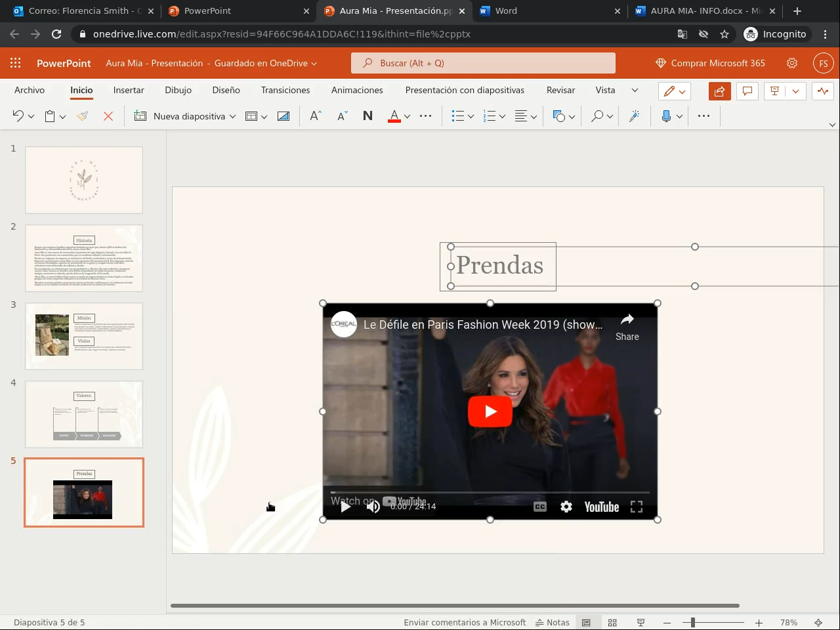Viewport: 840px width, 630px height.
Task: Open the Insertar ribbon tab
Action: point(129,90)
